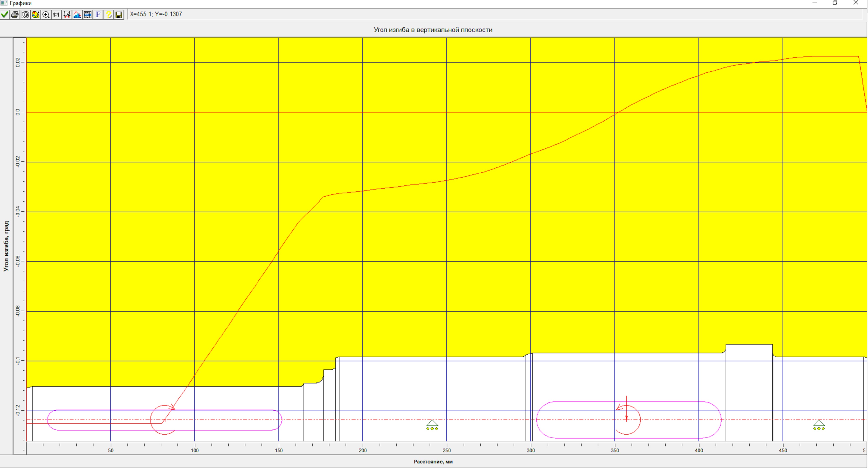Click the X=455.1 coordinate readout field
The image size is (868, 468).
tap(156, 14)
